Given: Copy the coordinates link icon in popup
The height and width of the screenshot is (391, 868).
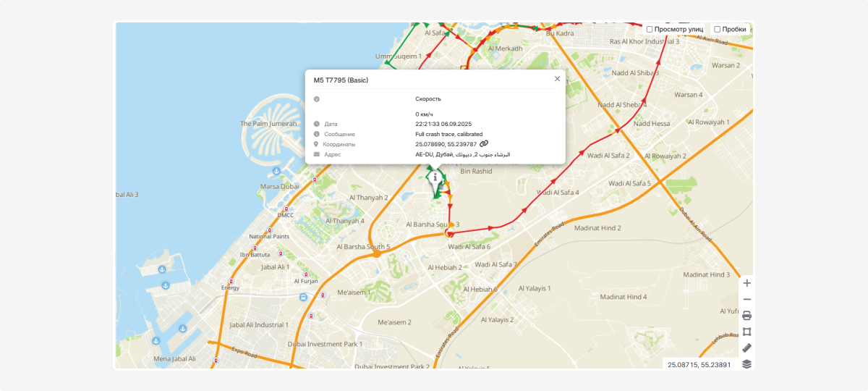Looking at the screenshot, I should [484, 144].
